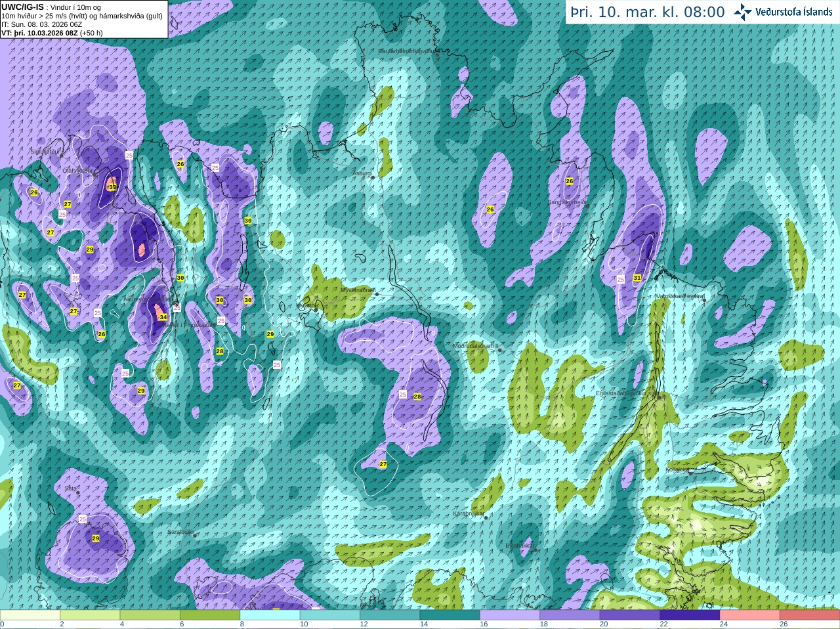Select the 22–24 m/s dark indigo scale swatch
The width and height of the screenshot is (840, 629).
[x=690, y=615]
